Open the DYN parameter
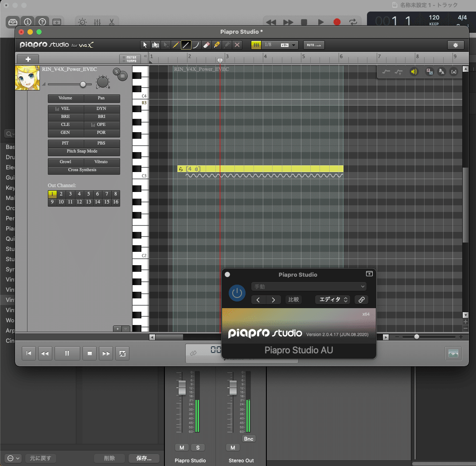The width and height of the screenshot is (476, 466). coord(101,109)
